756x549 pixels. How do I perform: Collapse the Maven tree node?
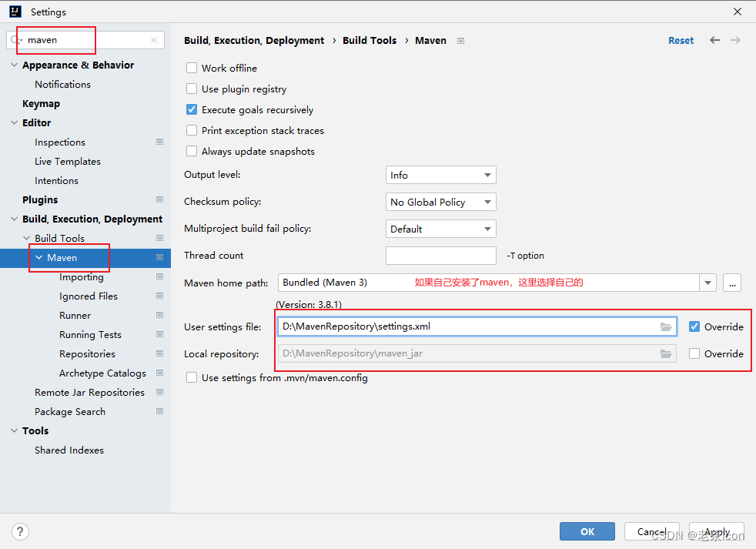click(x=39, y=258)
